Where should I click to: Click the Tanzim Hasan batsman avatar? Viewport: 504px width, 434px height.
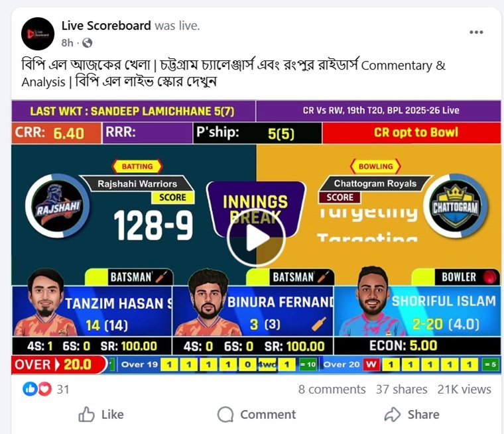tap(46, 302)
